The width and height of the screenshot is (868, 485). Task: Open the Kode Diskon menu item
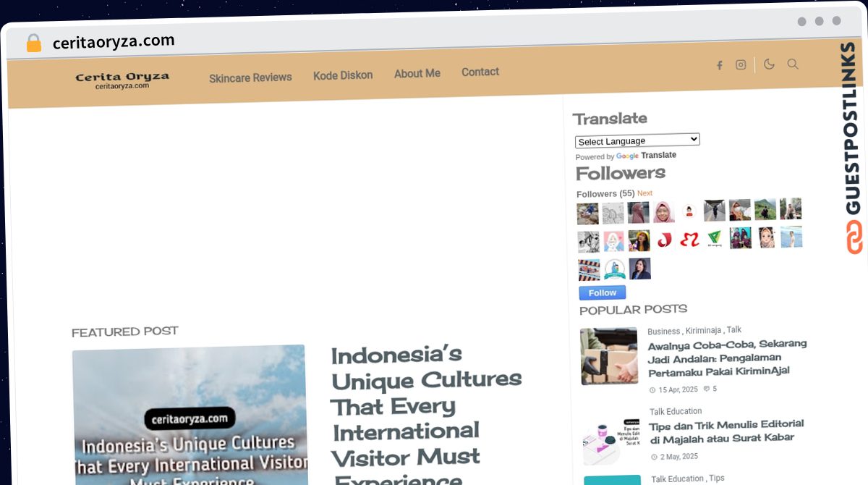[343, 75]
